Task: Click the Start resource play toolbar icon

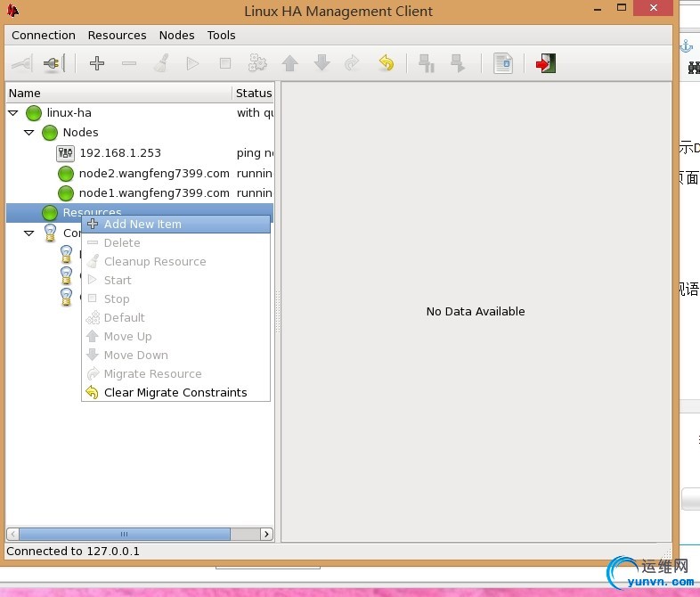Action: [192, 63]
